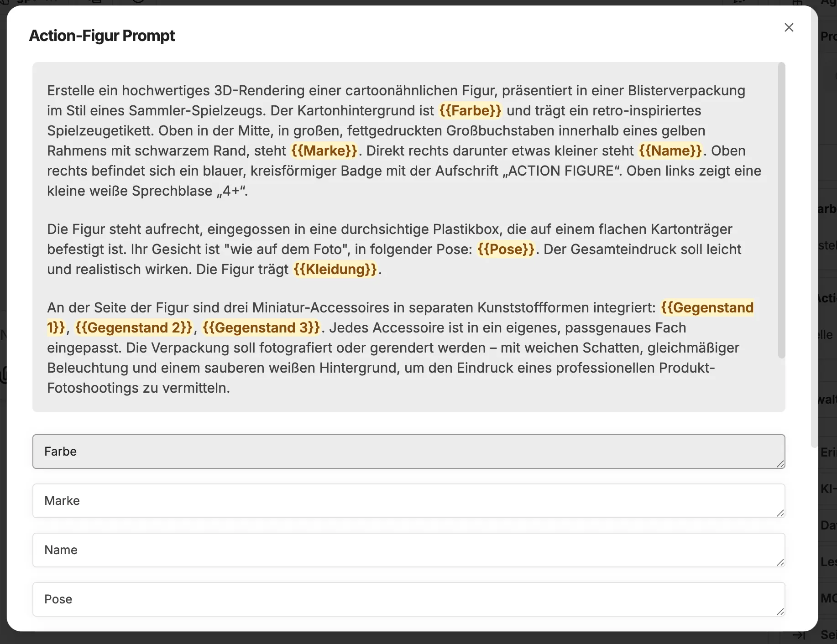Click the resize handle of the Farbe field
This screenshot has height=644, width=837.
pos(780,464)
